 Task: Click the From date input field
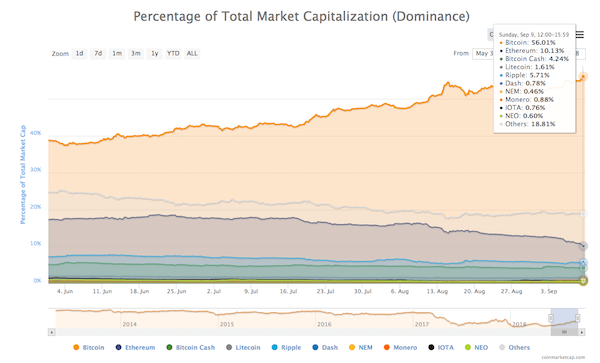pyautogui.click(x=483, y=54)
